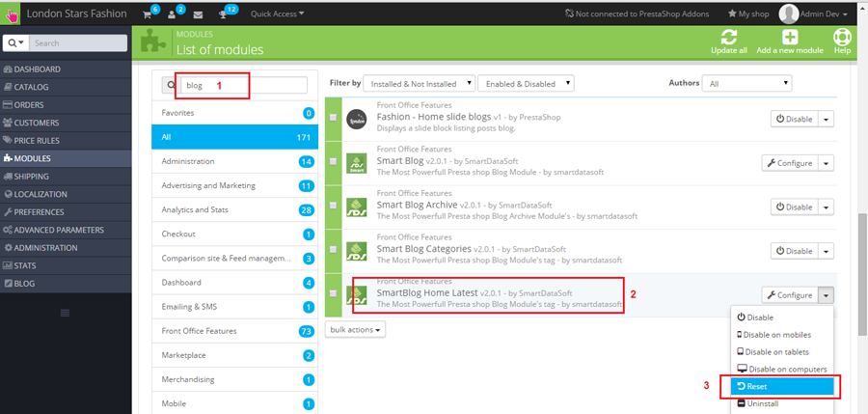Tick the SmartBlog Home Latest checkbox
The image size is (868, 414).
pyautogui.click(x=333, y=293)
